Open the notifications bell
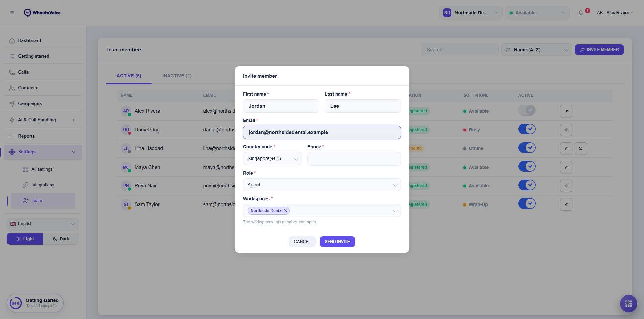 click(581, 13)
